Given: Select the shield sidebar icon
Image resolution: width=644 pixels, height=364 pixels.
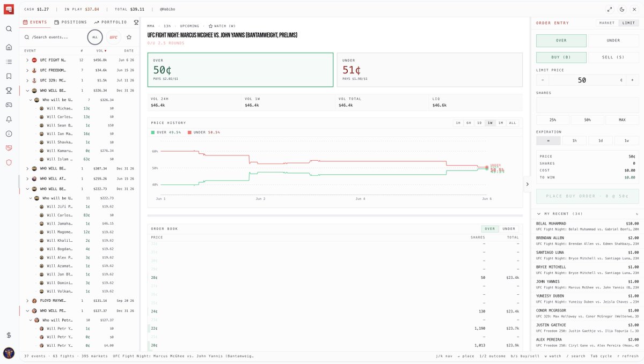Looking at the screenshot, I should 9,162.
